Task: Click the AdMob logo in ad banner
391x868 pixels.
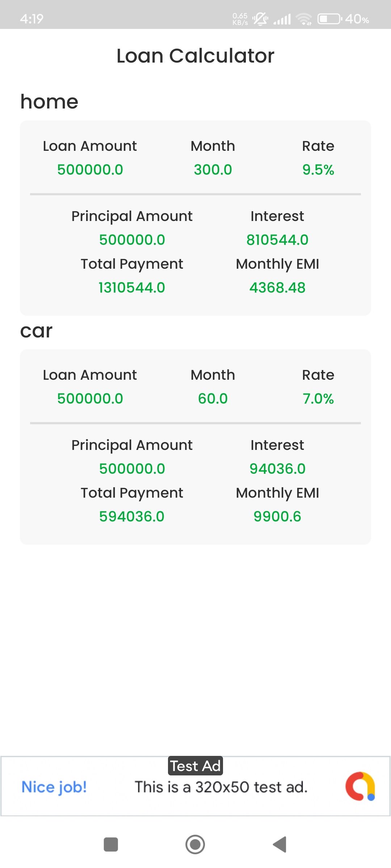Action: pos(360,786)
